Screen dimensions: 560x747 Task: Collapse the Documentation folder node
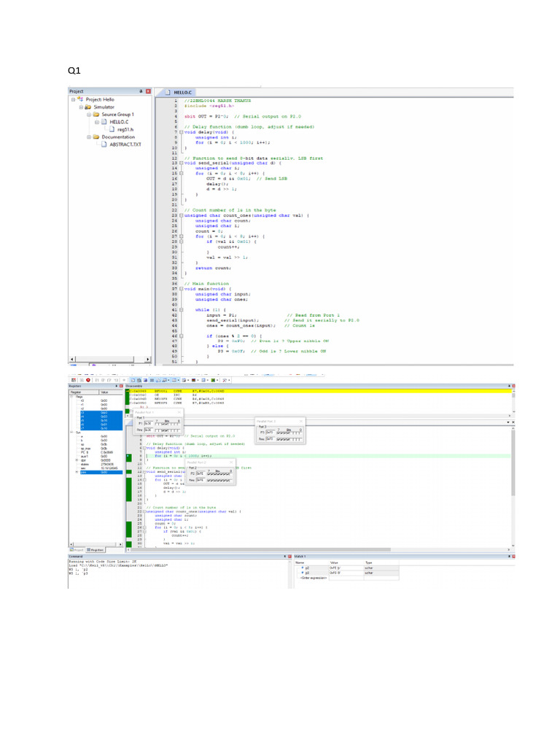click(x=88, y=136)
